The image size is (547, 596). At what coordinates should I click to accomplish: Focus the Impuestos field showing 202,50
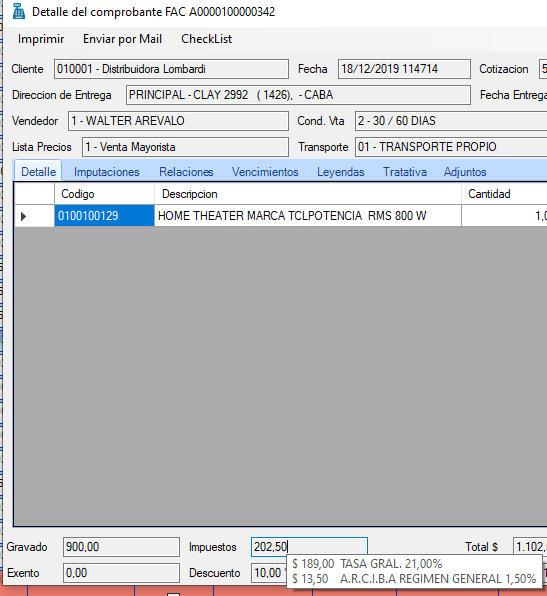coord(309,547)
